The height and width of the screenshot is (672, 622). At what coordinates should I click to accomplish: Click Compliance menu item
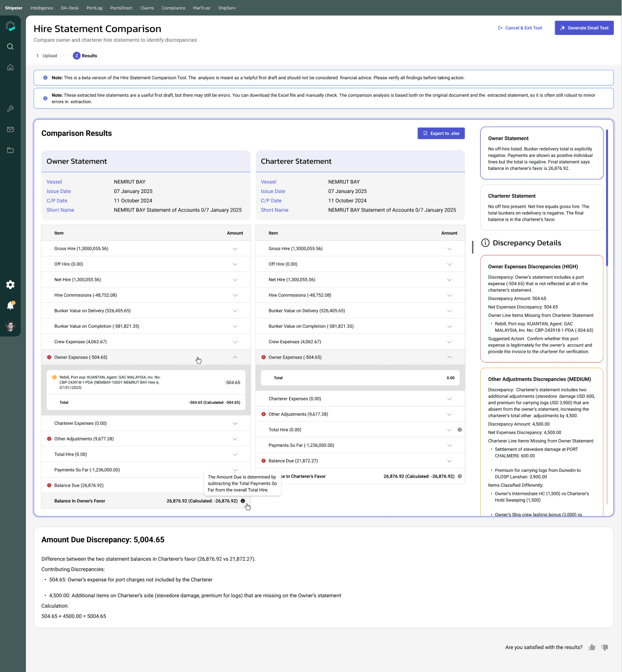[x=173, y=8]
